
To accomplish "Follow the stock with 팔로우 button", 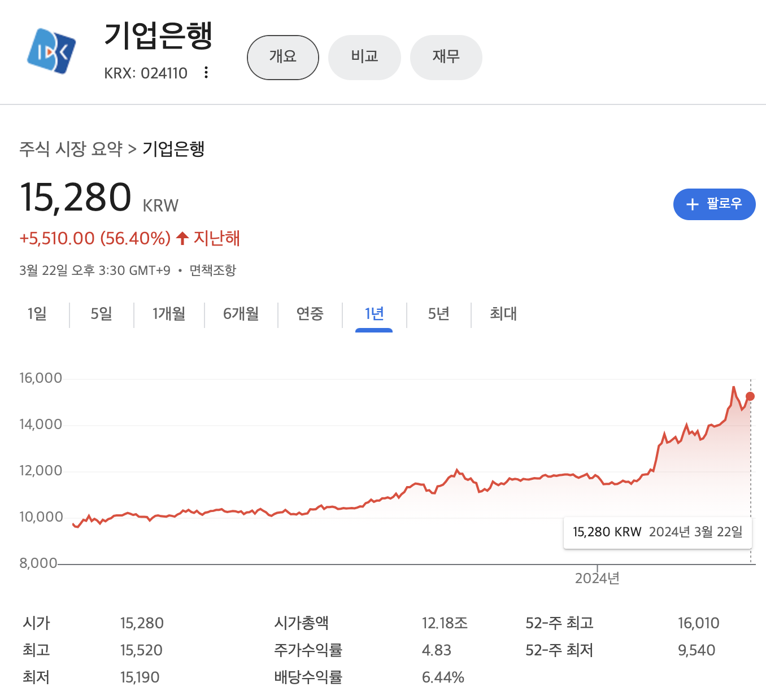I will tap(714, 204).
